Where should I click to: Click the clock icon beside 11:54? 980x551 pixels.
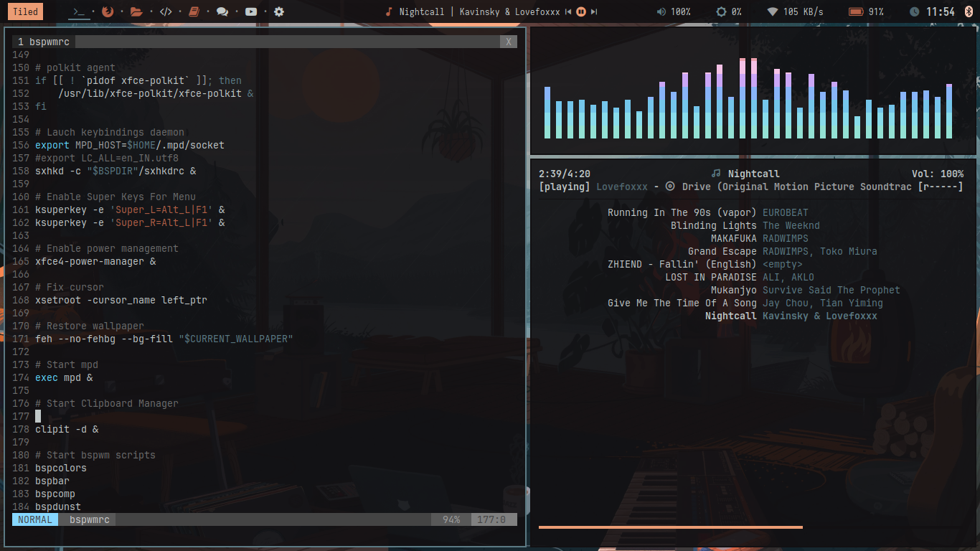click(x=914, y=11)
